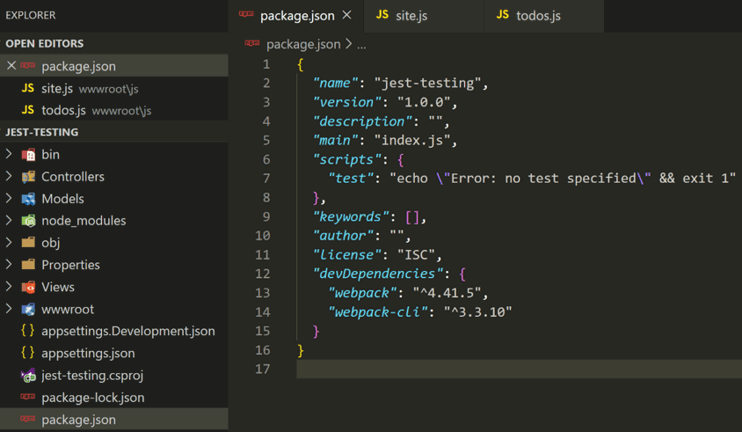The height and width of the screenshot is (432, 742).
Task: Expand the bin folder chevron
Action: point(9,154)
